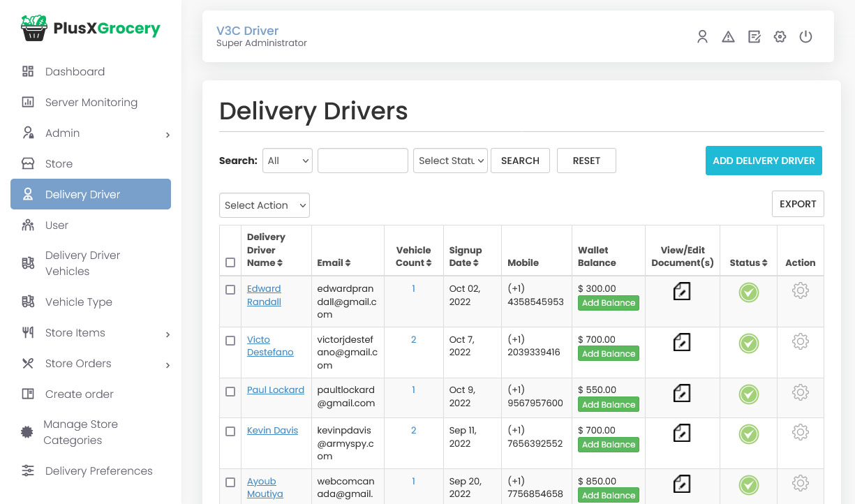This screenshot has width=855, height=504.
Task: Sort by Delivery Driver Name column
Action: [265, 250]
